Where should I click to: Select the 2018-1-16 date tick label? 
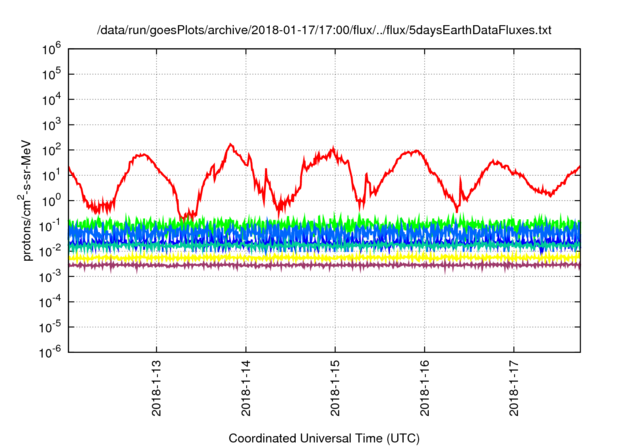[x=424, y=388]
